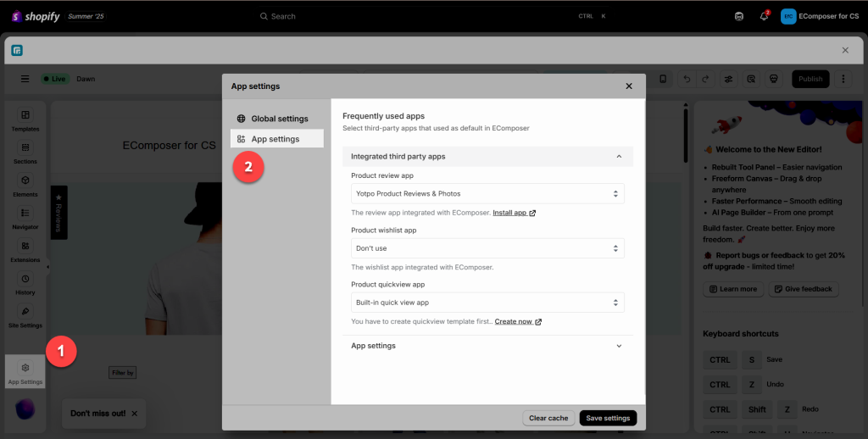Click the Filter by button

(123, 373)
